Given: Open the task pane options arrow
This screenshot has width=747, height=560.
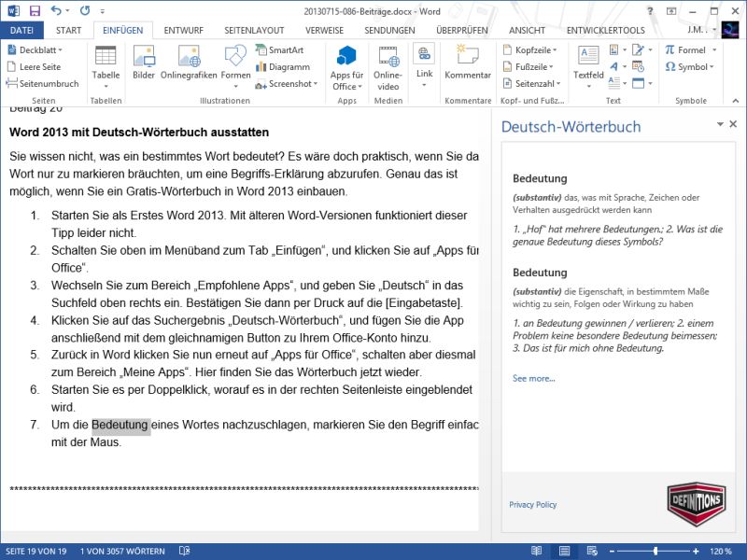Looking at the screenshot, I should [x=720, y=124].
